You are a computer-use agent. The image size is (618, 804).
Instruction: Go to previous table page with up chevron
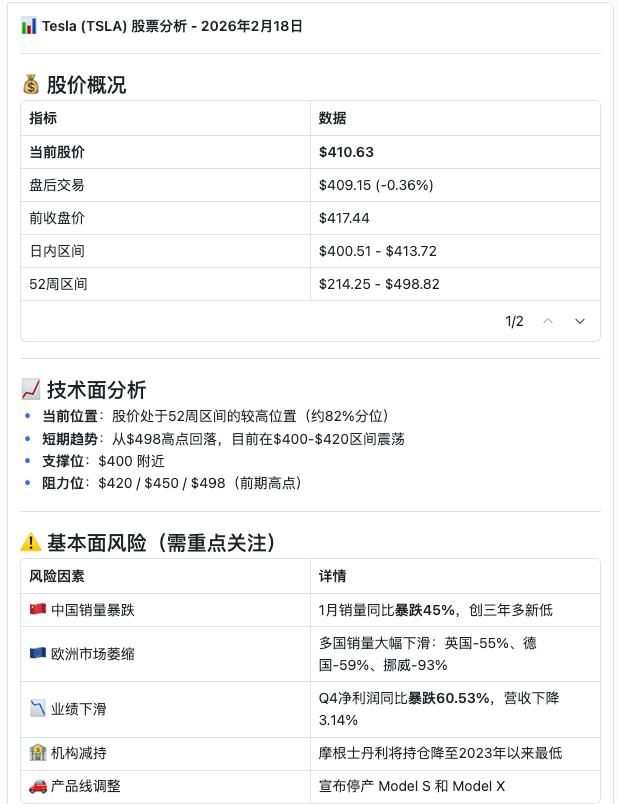pos(548,321)
